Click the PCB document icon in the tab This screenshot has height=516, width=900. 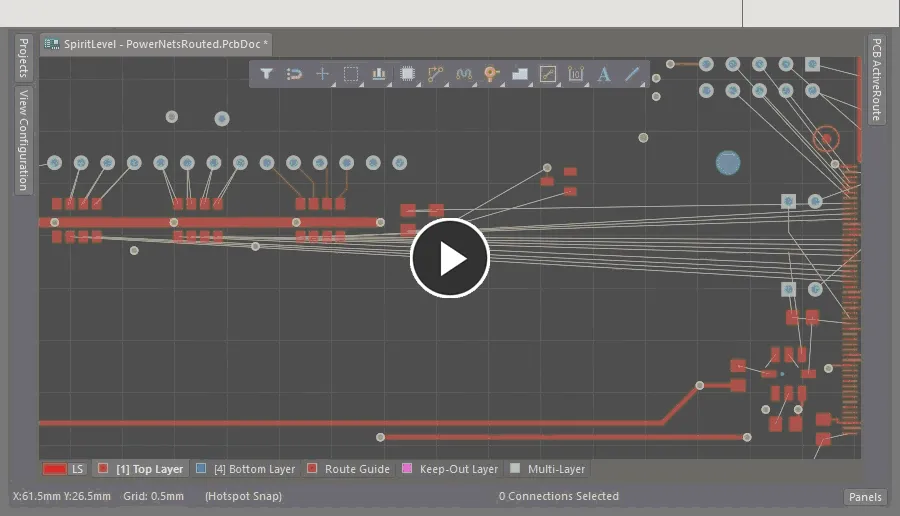52,44
